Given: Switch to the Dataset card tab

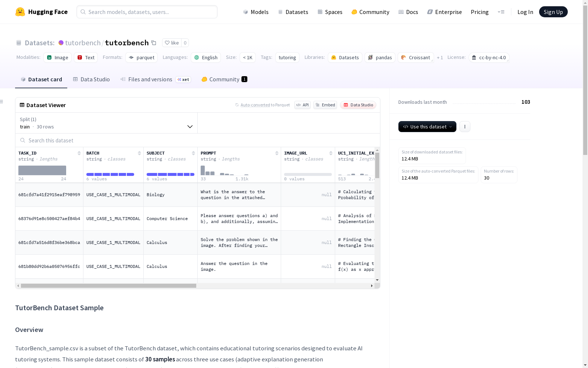Looking at the screenshot, I should coord(41,79).
